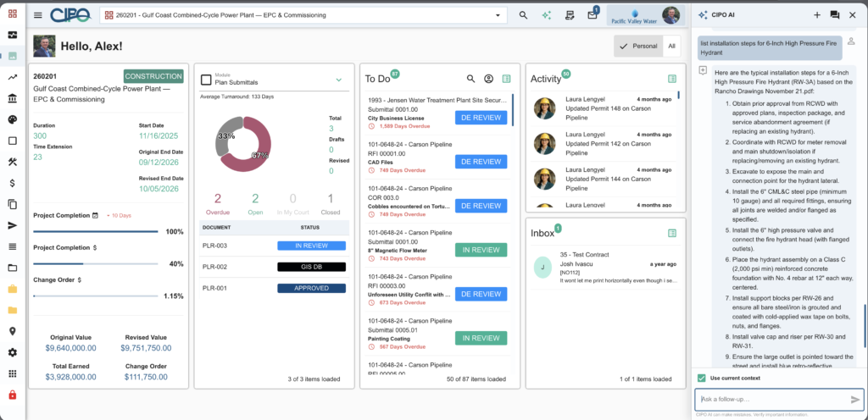Click the CIPO logo
Screen dimensions: 868x420
pos(70,15)
